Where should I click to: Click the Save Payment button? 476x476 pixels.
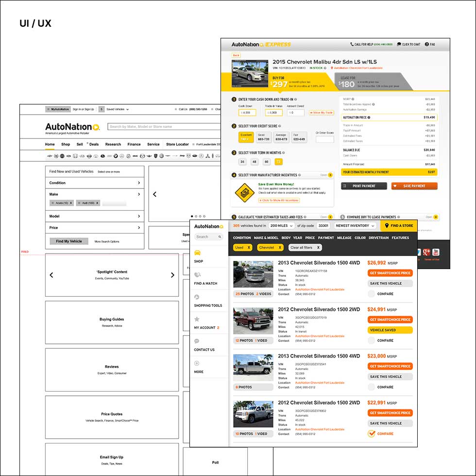414,186
